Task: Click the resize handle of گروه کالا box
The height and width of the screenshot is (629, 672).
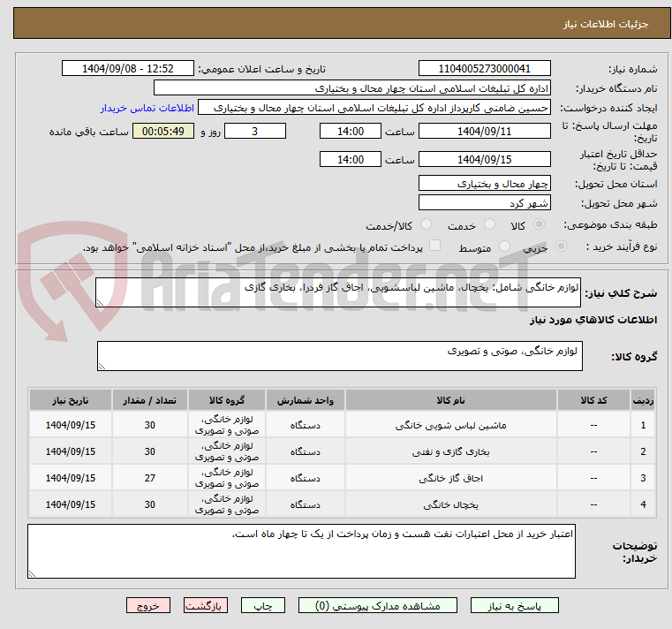Action: (x=102, y=366)
